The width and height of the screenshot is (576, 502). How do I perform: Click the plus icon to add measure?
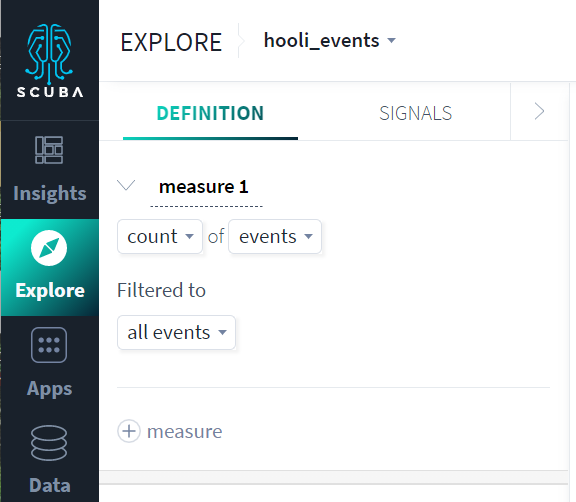coord(129,431)
